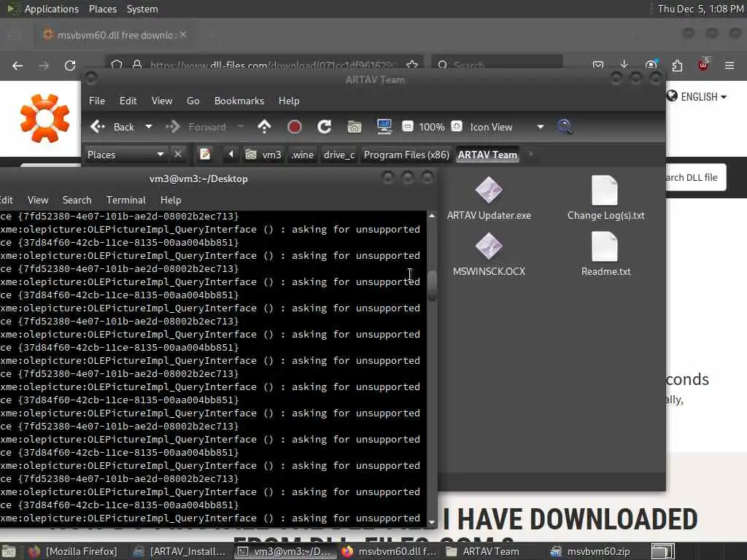This screenshot has height=560, width=747.
Task: Open Places menu in top panel
Action: pos(102,9)
